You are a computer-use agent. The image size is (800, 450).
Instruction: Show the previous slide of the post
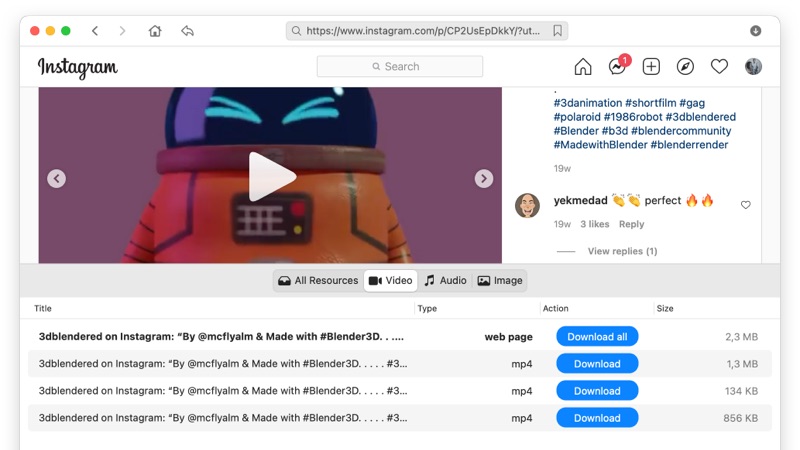[x=57, y=179]
